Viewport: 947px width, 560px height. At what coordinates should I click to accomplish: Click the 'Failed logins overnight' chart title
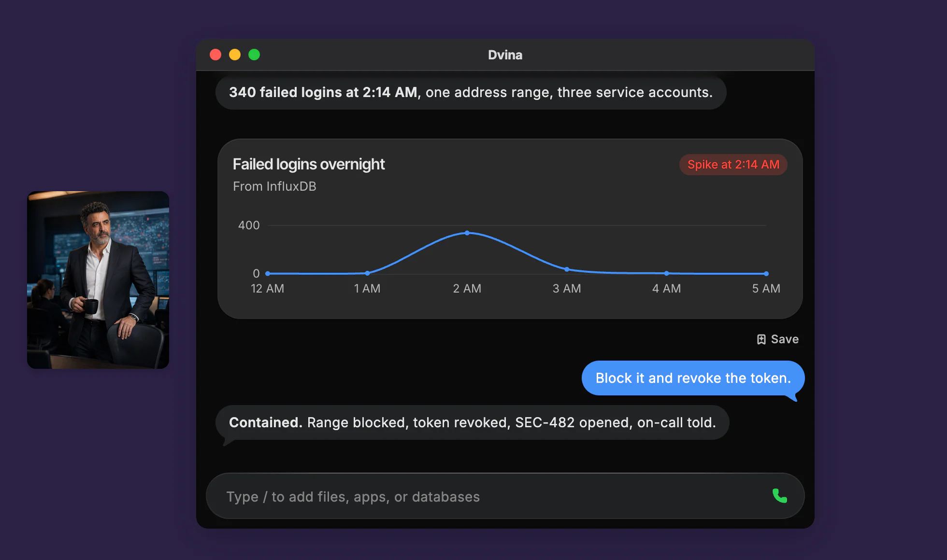[309, 165]
